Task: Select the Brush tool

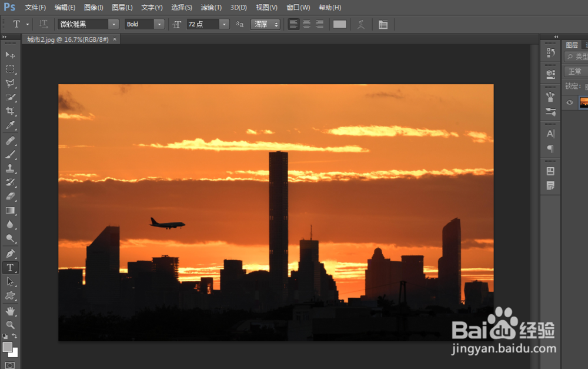Action: [x=10, y=154]
